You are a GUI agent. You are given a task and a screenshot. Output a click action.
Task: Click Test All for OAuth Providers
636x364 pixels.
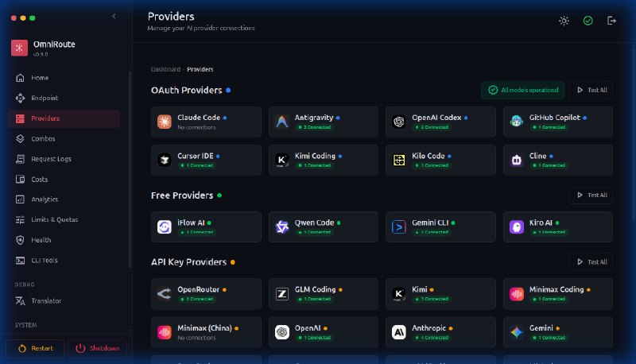pyautogui.click(x=591, y=90)
